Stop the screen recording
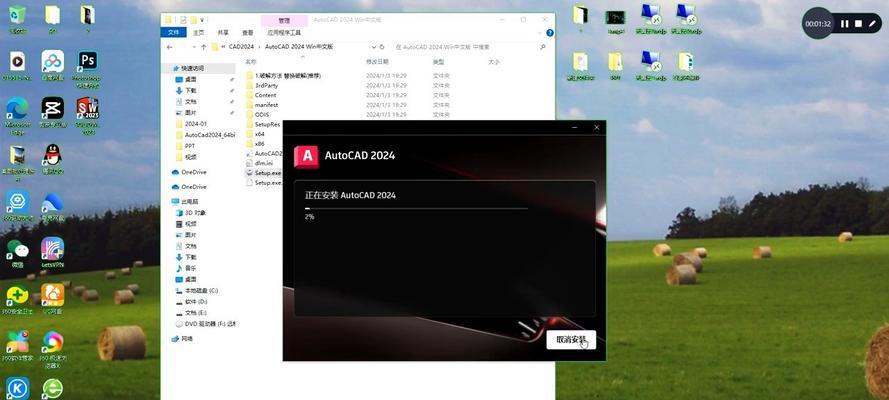The width and height of the screenshot is (889, 400). click(858, 24)
